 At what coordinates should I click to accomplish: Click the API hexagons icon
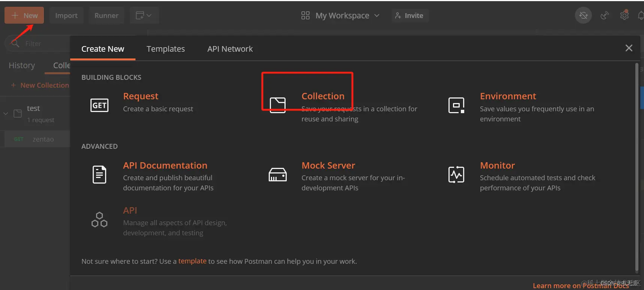click(99, 220)
